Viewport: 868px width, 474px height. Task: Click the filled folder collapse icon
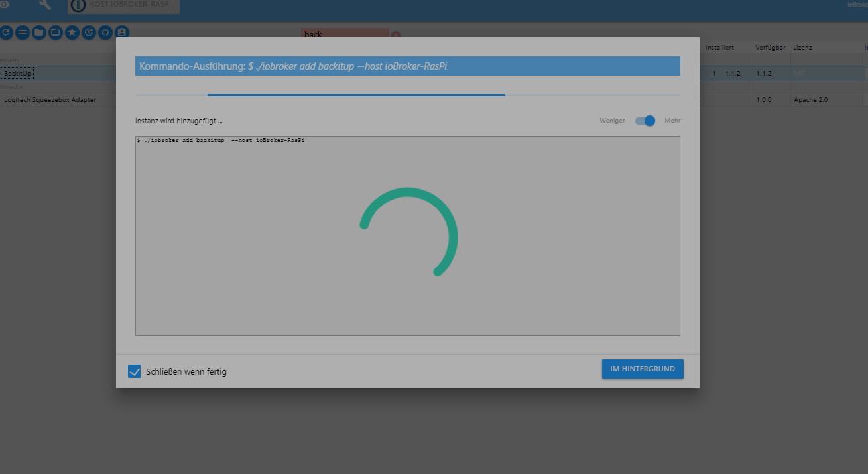coord(39,32)
